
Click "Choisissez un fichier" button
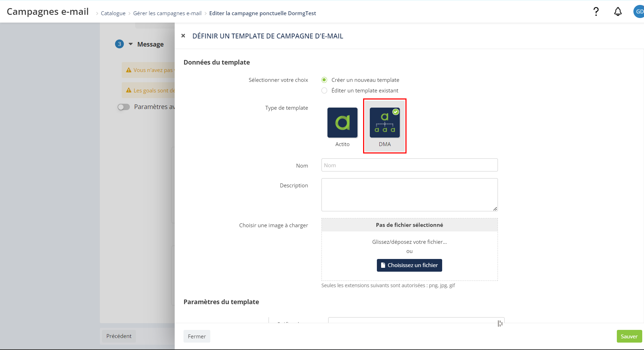click(409, 265)
